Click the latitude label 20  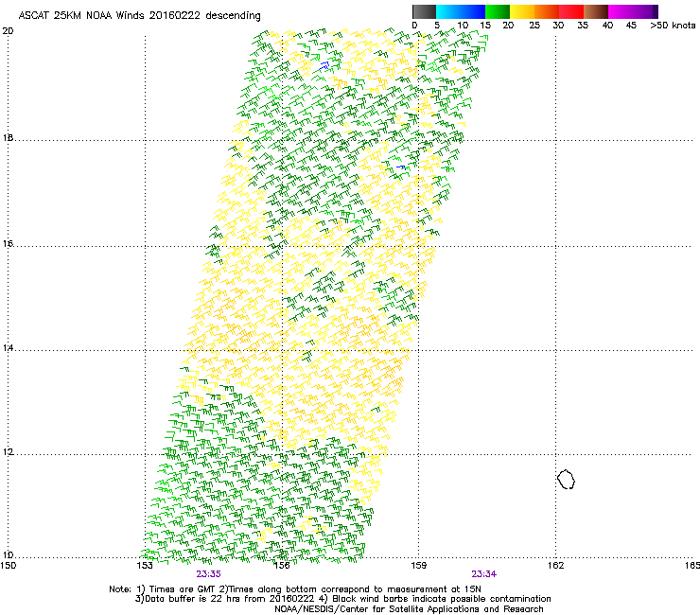tap(8, 31)
